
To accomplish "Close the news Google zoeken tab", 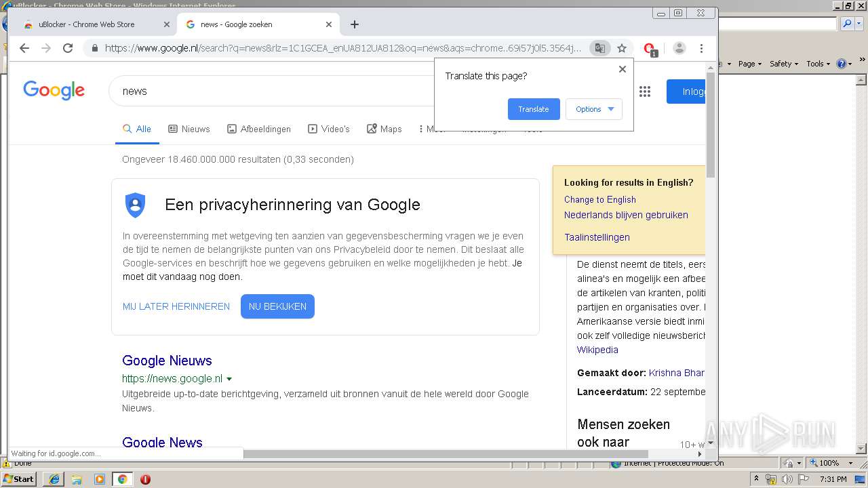I will tap(329, 24).
